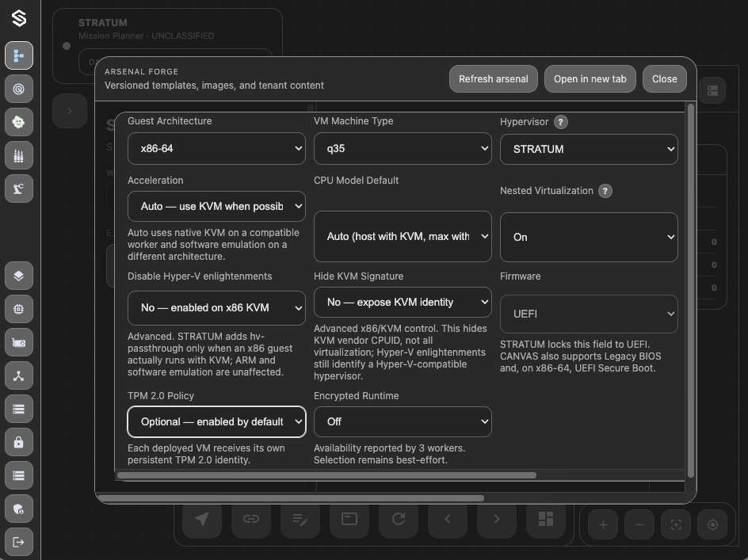Viewport: 748px width, 560px height.
Task: Open the CPU Model Default dropdown
Action: coord(403,237)
